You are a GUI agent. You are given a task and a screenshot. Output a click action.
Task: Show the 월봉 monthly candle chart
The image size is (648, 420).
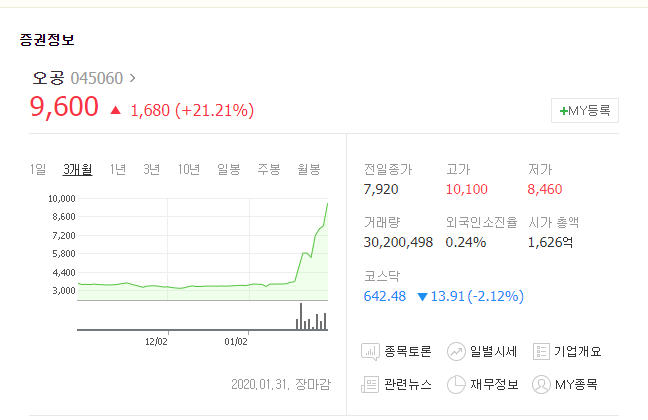coord(308,169)
